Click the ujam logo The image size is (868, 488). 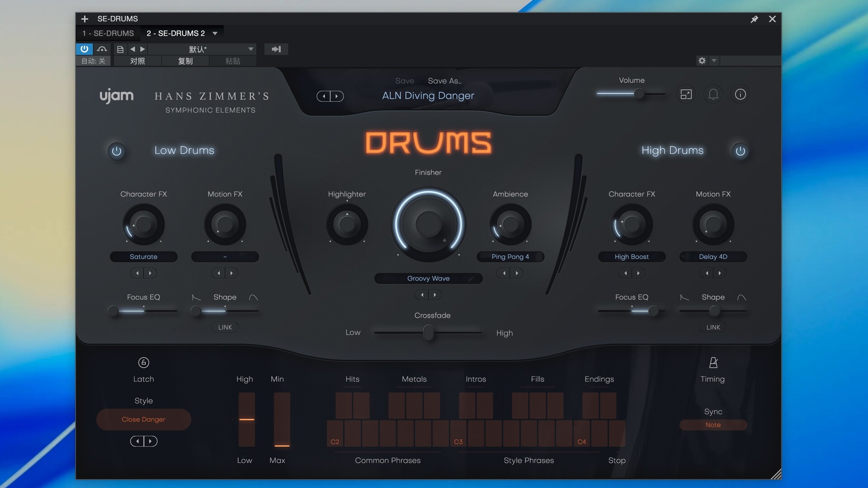[116, 96]
